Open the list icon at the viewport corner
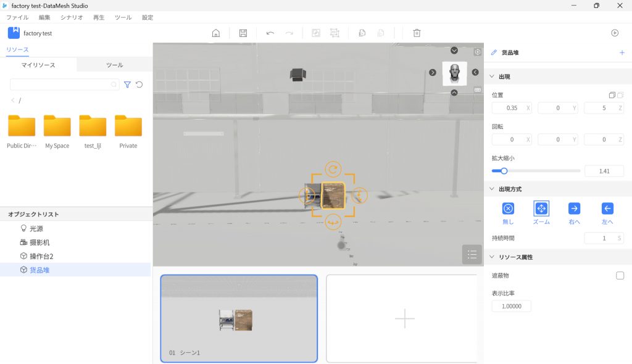The image size is (632, 364). 472,254
